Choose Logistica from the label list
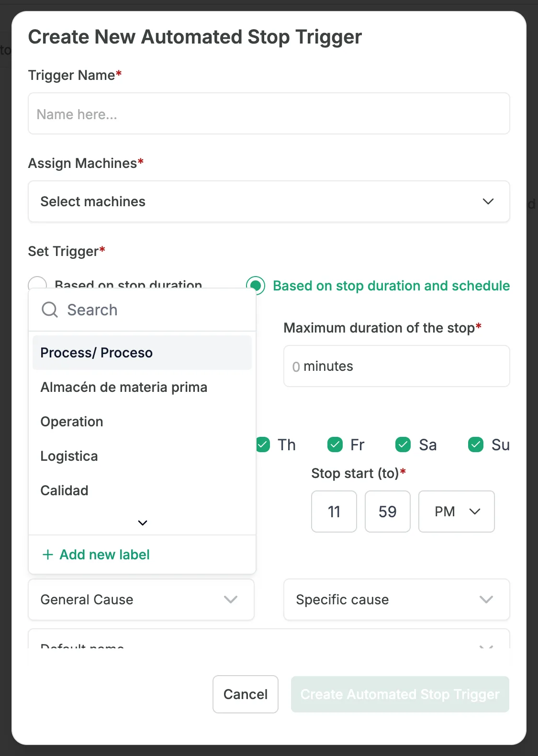 142,456
